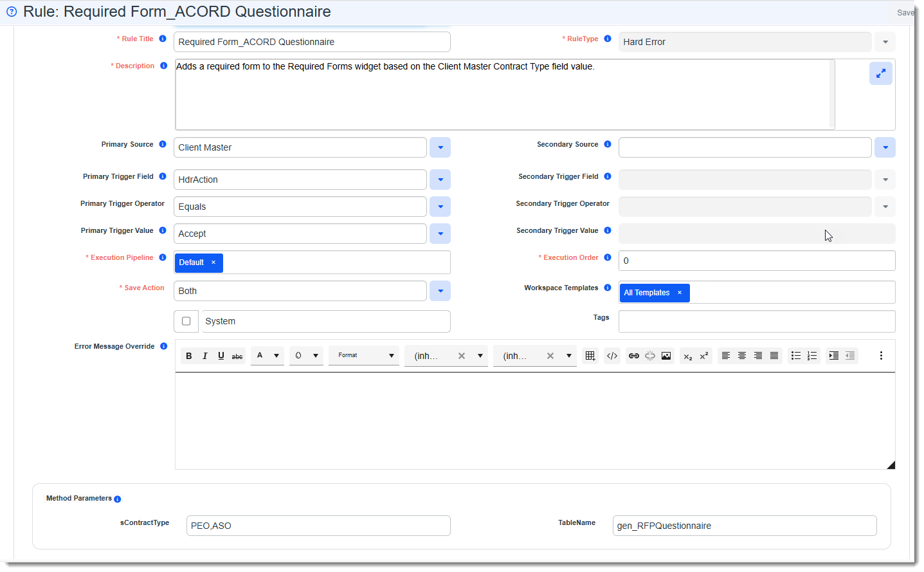Insert an image into the error message
924x572 pixels.
(666, 355)
